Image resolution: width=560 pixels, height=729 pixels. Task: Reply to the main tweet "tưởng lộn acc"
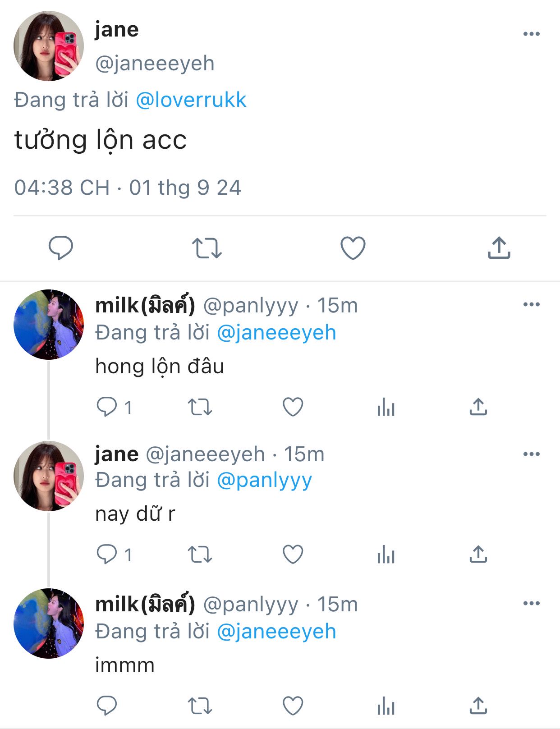[61, 248]
